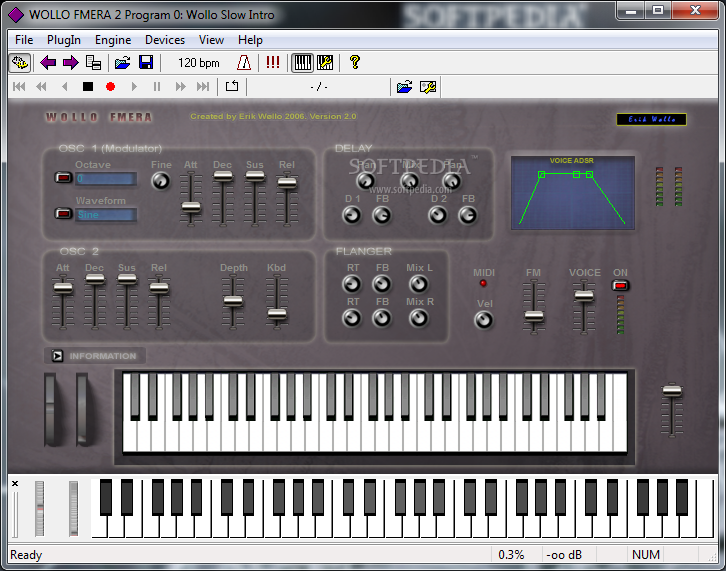726x571 pixels.
Task: Click the play transport button
Action: (134, 87)
